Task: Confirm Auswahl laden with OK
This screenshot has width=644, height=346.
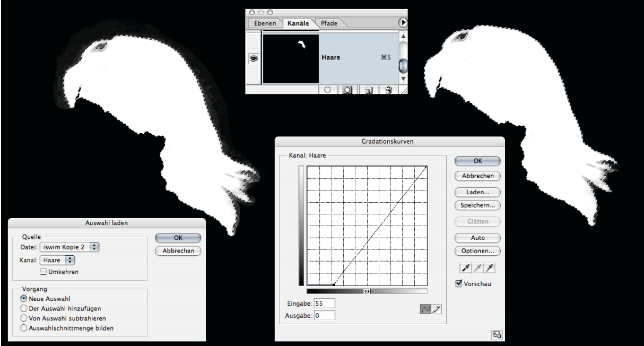Action: point(178,238)
